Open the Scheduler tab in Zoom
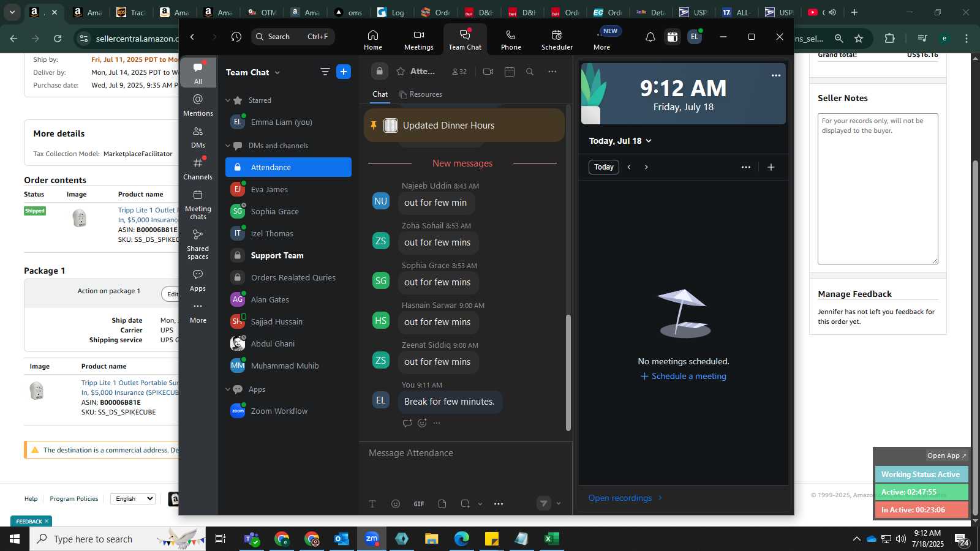Image resolution: width=980 pixels, height=551 pixels. [x=557, y=40]
